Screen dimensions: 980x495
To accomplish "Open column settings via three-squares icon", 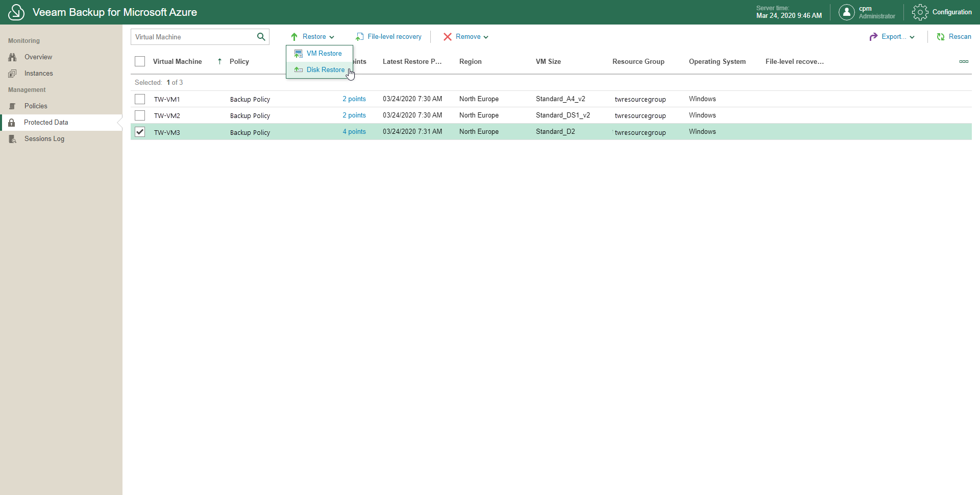I will pos(964,62).
